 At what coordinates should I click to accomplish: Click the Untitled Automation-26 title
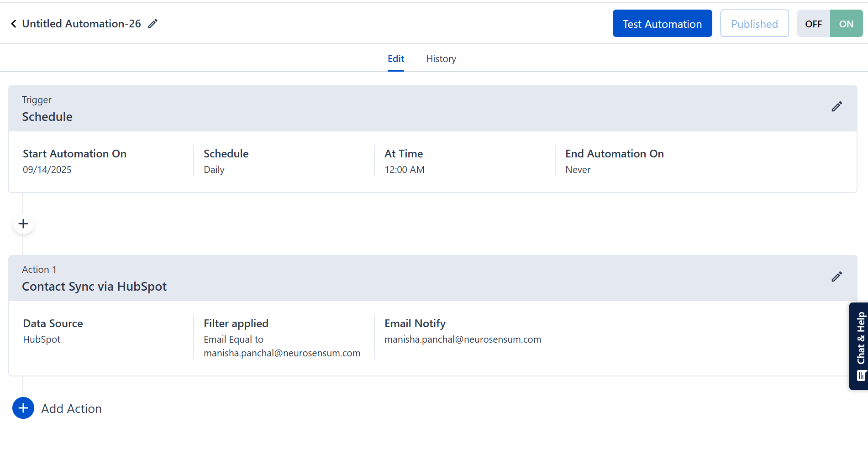coord(82,24)
